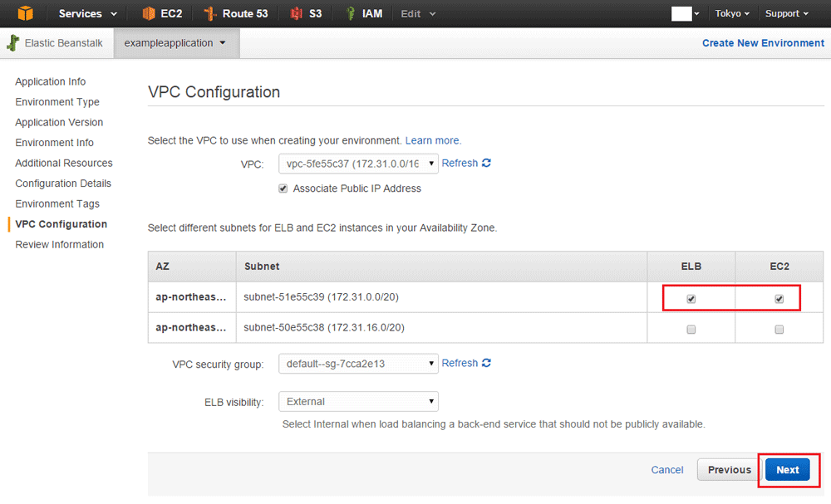Click the EC2 column header

[x=779, y=267]
